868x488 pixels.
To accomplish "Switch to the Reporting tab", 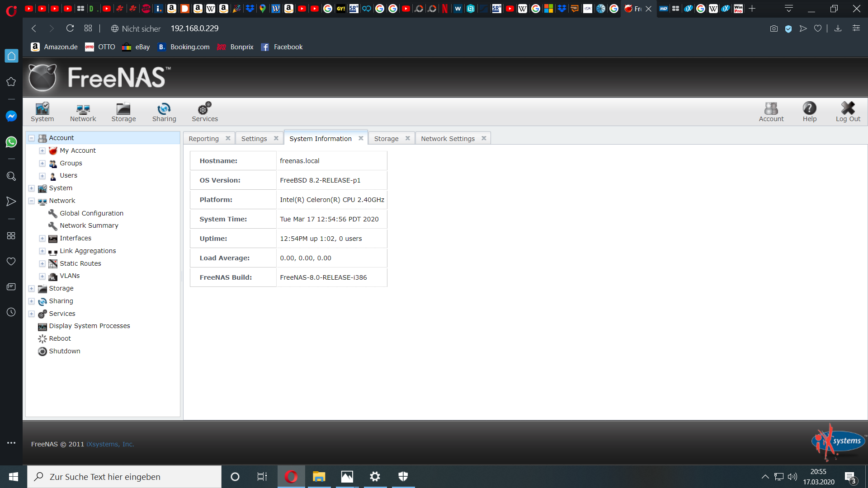I will (204, 139).
